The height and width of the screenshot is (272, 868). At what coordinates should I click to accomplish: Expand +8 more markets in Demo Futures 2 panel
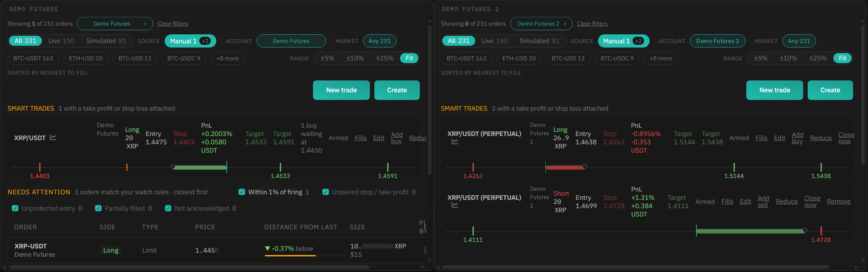point(661,58)
